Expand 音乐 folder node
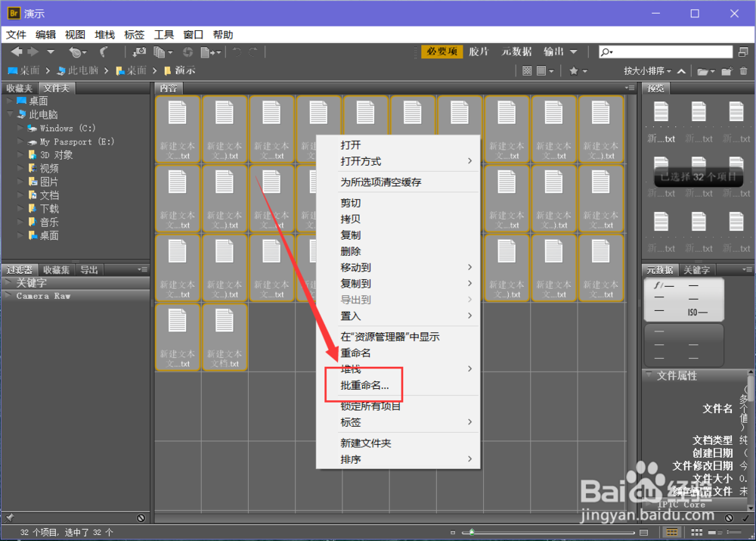Image resolution: width=756 pixels, height=541 pixels. click(x=20, y=222)
